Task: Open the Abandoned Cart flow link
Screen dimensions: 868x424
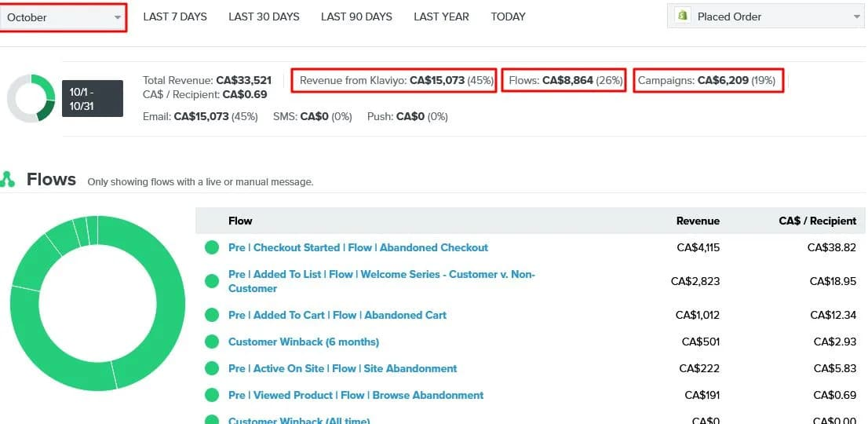Action: tap(337, 315)
